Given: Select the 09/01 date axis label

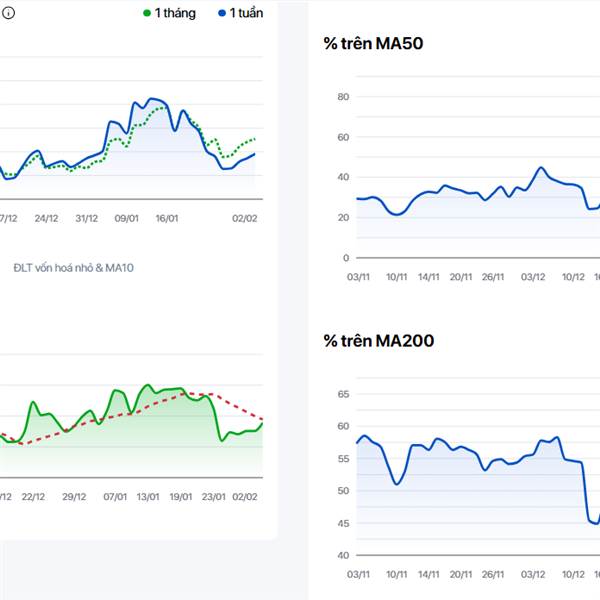Looking at the screenshot, I should pos(127,217).
